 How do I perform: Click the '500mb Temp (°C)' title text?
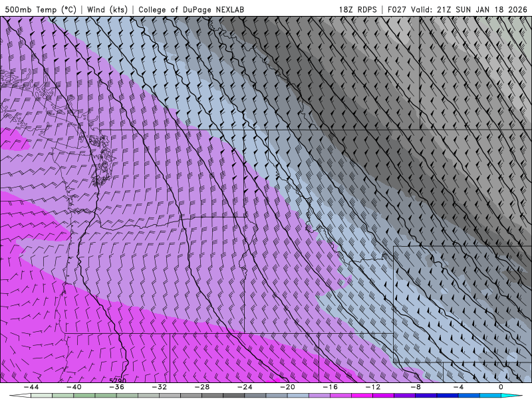(x=41, y=9)
